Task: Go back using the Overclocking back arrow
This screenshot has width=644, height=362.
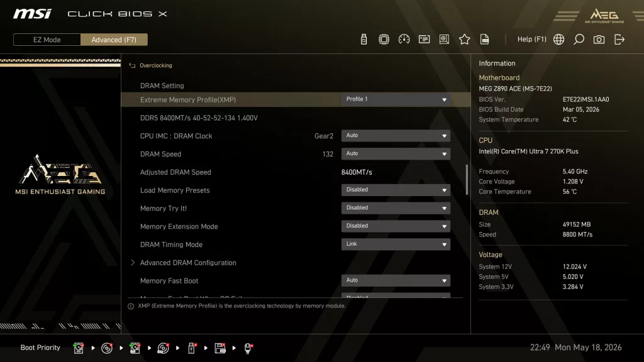Action: click(132, 65)
